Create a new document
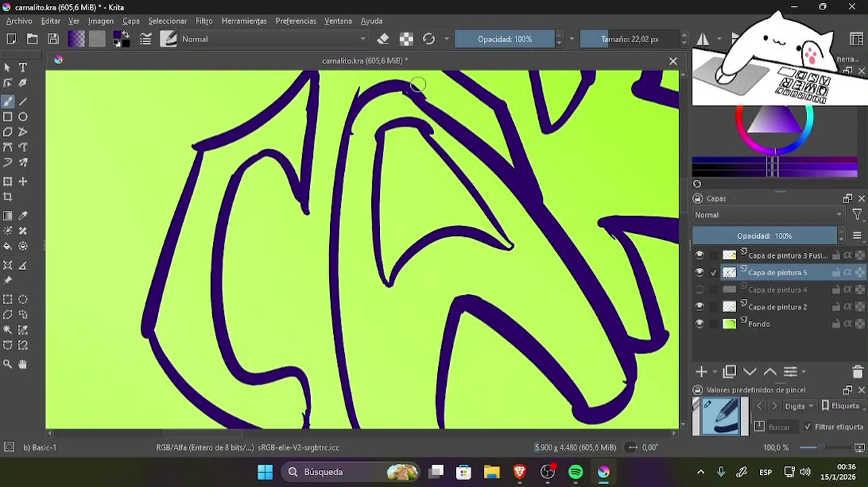The image size is (868, 487). tap(11, 39)
